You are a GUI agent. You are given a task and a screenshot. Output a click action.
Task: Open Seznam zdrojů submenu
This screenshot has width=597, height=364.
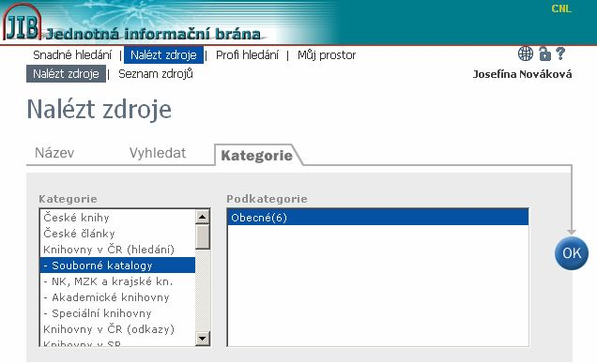tap(155, 74)
